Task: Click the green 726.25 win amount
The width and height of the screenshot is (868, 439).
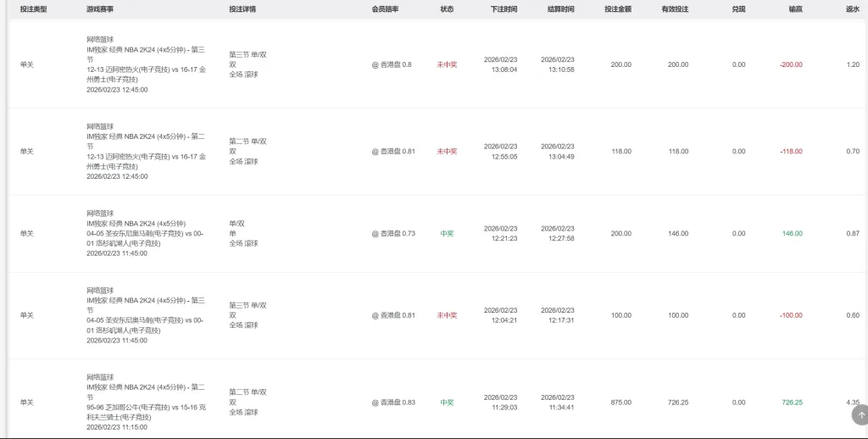Action: click(x=792, y=403)
